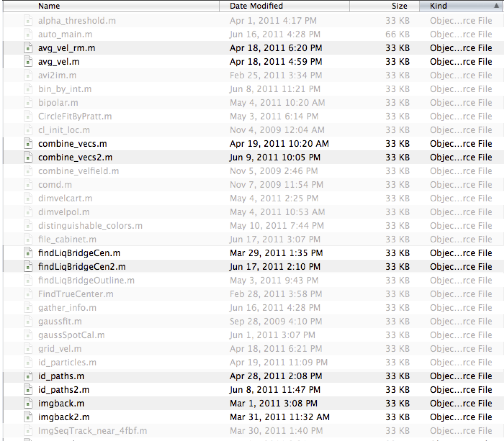Click the avg_vel_rm.m file icon
The width and height of the screenshot is (504, 441).
28,48
